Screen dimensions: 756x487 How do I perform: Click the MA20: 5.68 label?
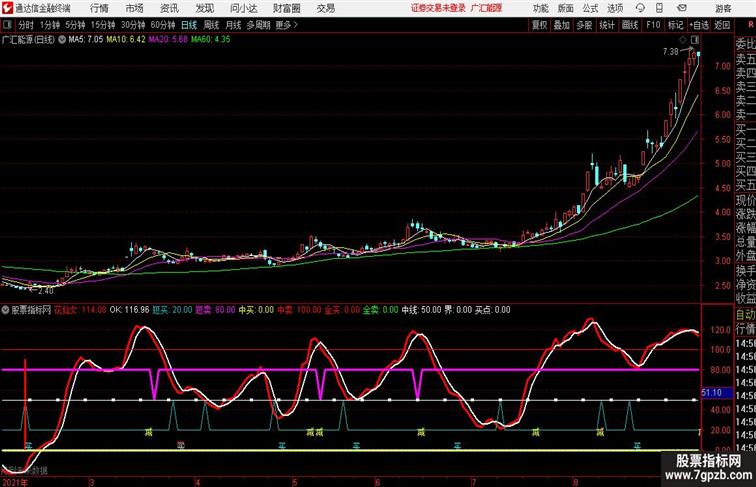168,40
